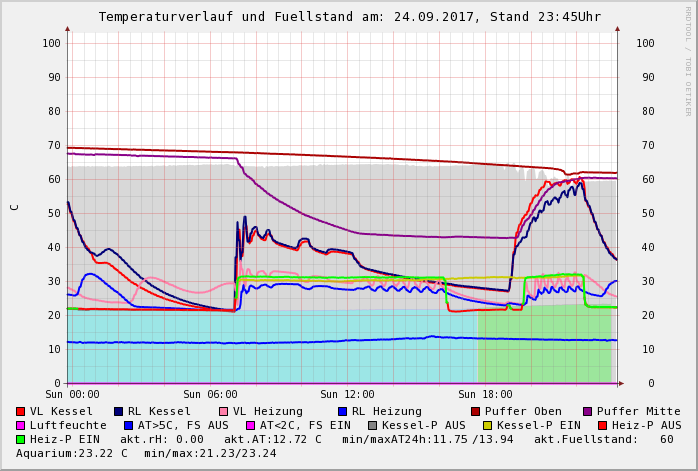698x471 pixels.
Task: Select the pink VL Heizung legend swatch
Action: pos(224,411)
